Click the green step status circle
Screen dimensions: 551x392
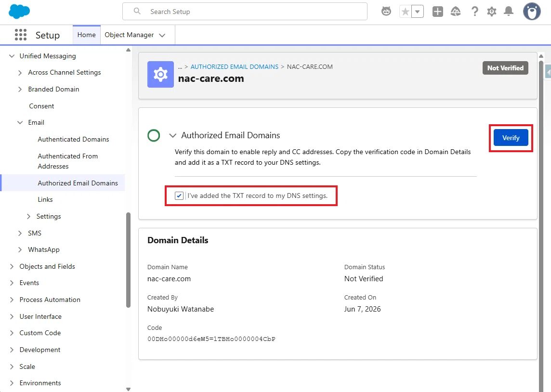tap(154, 135)
